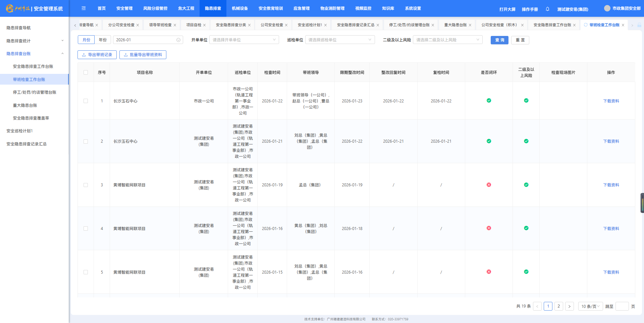Switch to the 公司安全检查 tab
Image resolution: width=644 pixels, height=323 pixels.
pyautogui.click(x=272, y=25)
